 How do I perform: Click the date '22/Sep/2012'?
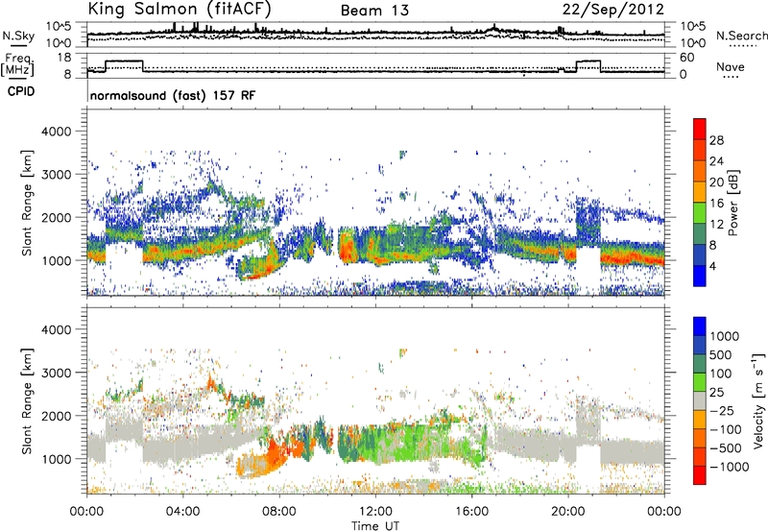tap(613, 9)
